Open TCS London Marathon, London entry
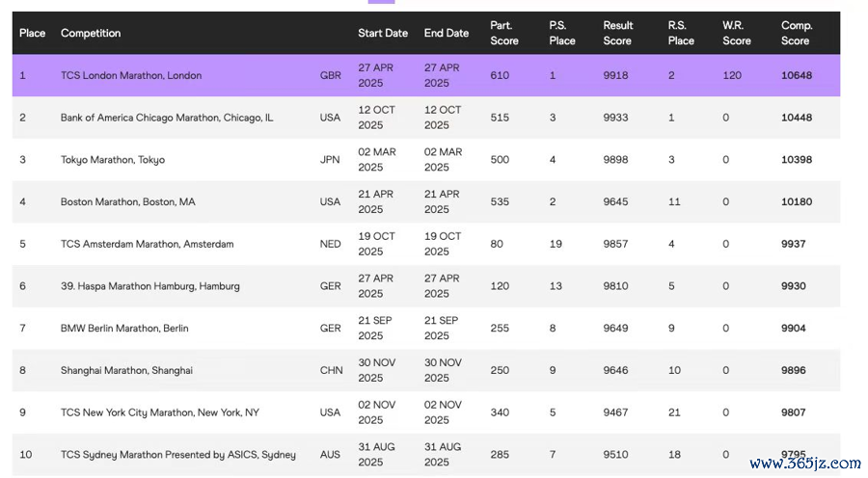 131,75
